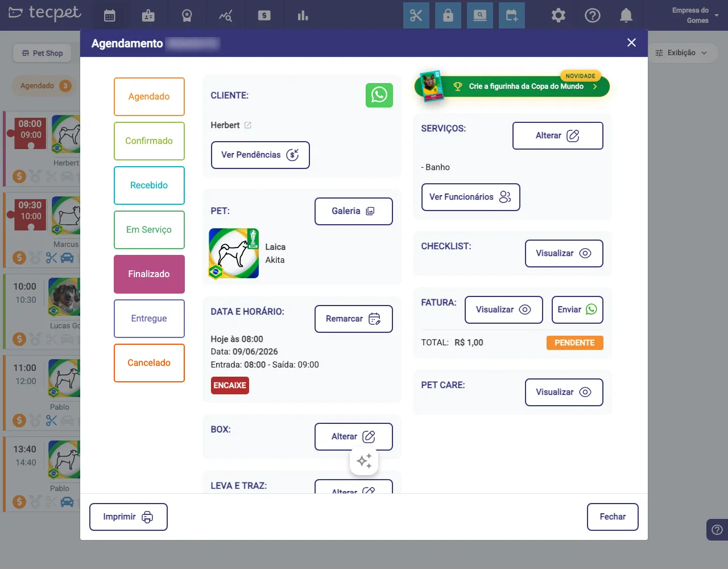Open WhatsApp chat with client Herbert

click(x=379, y=95)
